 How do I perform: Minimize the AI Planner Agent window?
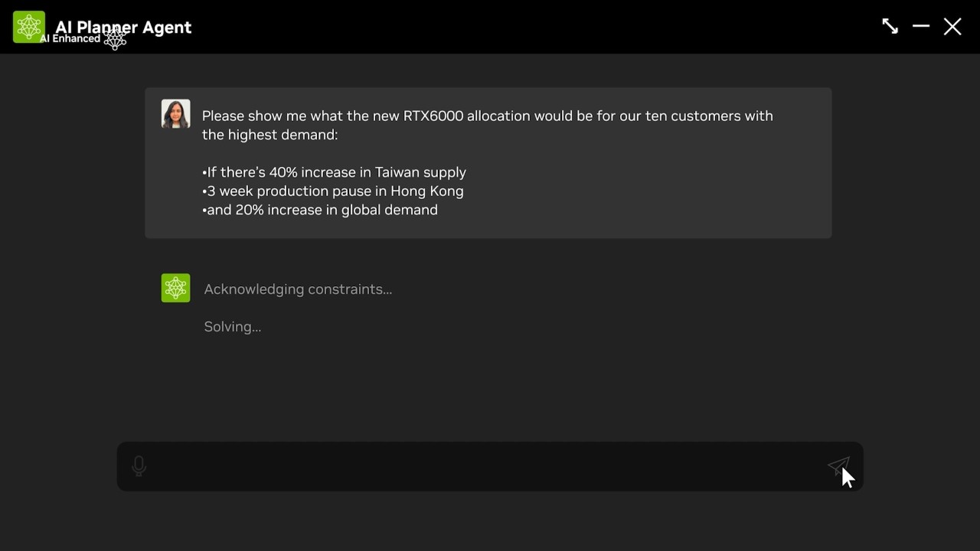pyautogui.click(x=921, y=26)
